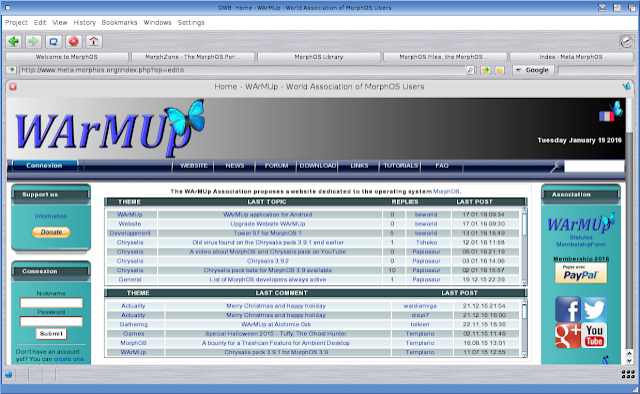Click the Google+ icon
The image size is (640, 394).
point(568,336)
